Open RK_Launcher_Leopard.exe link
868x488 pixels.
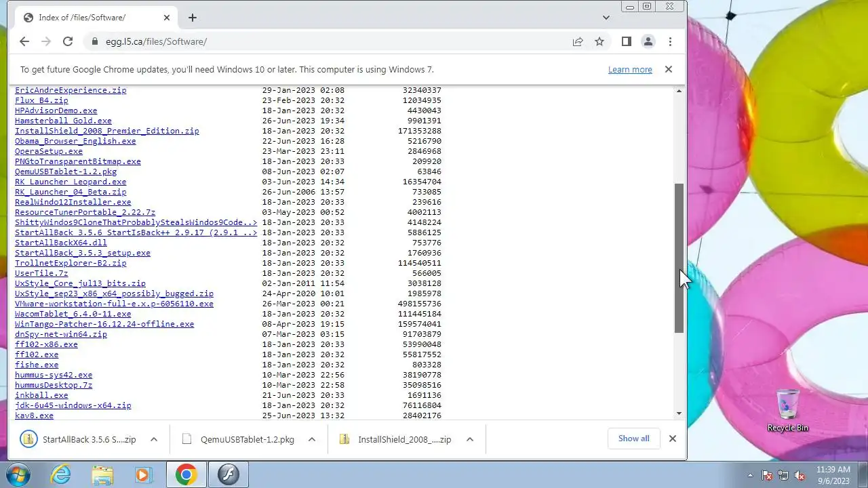click(x=71, y=182)
